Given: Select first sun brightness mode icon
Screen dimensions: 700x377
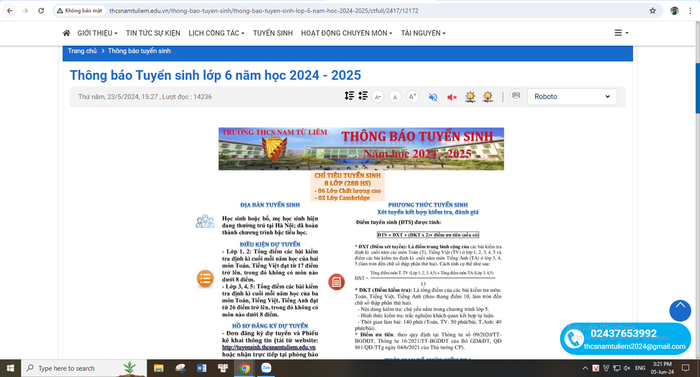Looking at the screenshot, I should [x=470, y=96].
